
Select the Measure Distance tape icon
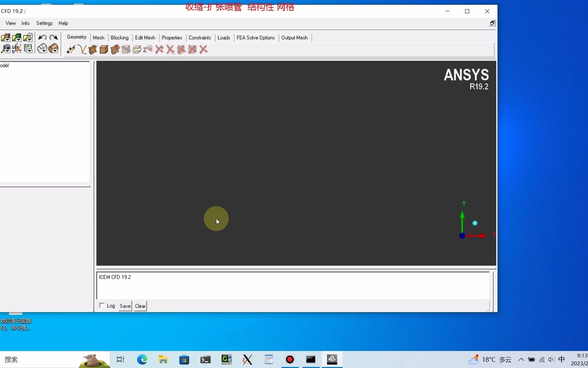click(x=5, y=49)
